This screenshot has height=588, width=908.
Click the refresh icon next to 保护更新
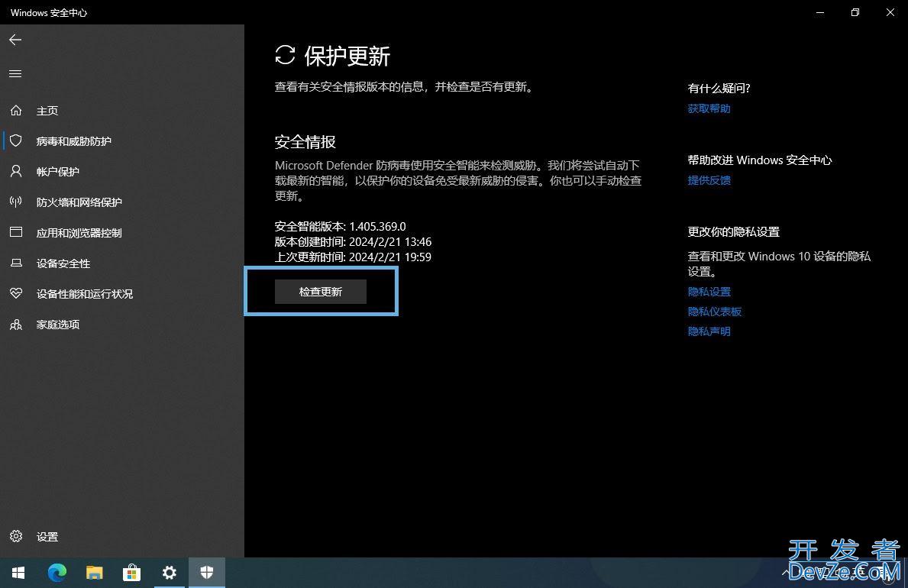click(x=285, y=55)
